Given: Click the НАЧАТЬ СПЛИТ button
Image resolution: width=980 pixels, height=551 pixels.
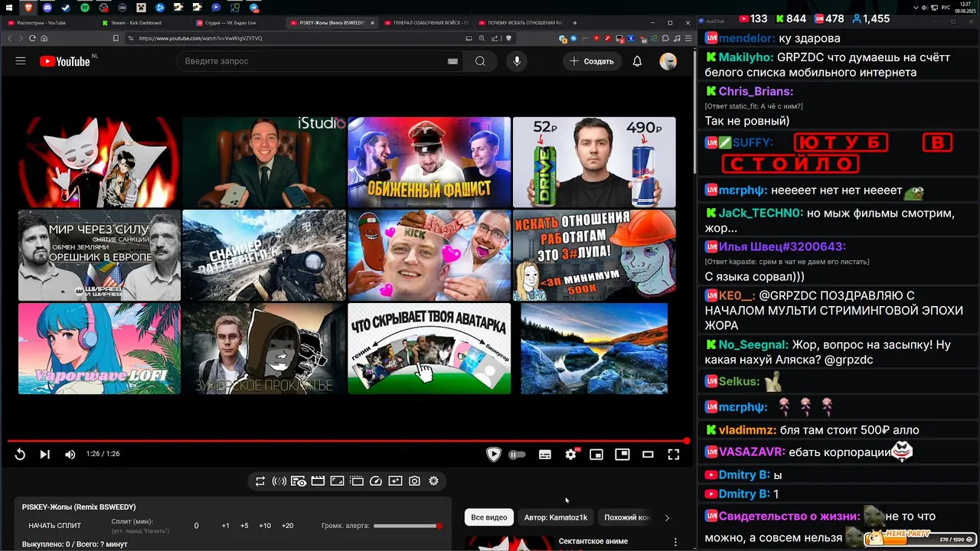Looking at the screenshot, I should click(x=54, y=526).
